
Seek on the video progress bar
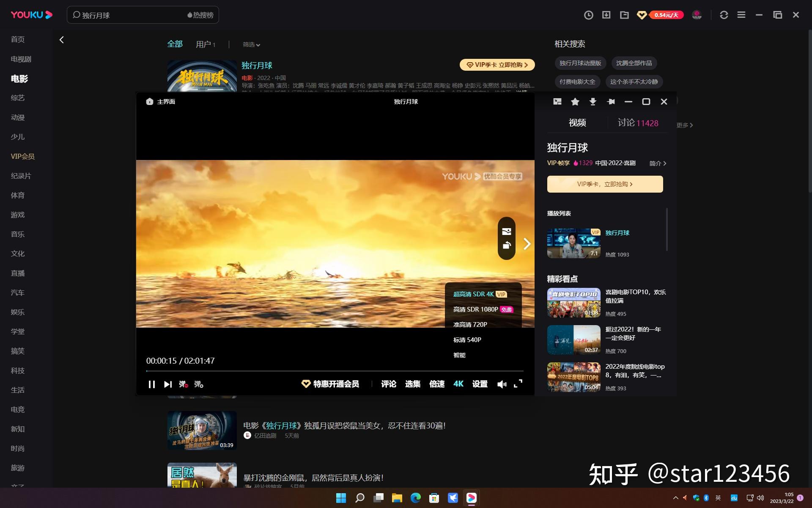pyautogui.click(x=335, y=371)
